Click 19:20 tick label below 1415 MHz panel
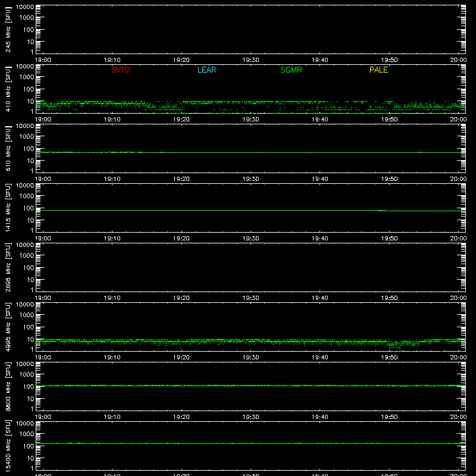 coord(181,239)
